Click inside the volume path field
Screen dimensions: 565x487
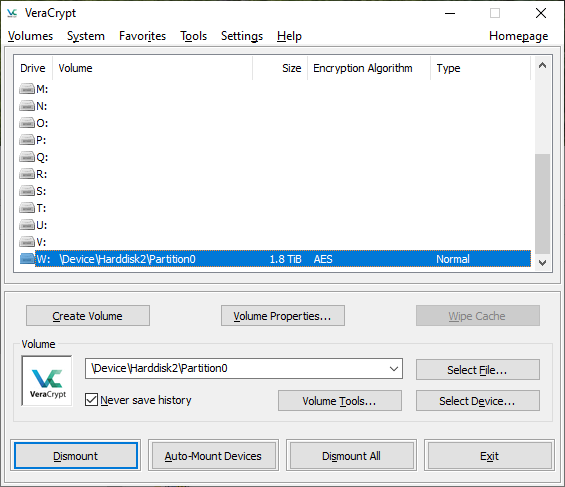point(236,368)
